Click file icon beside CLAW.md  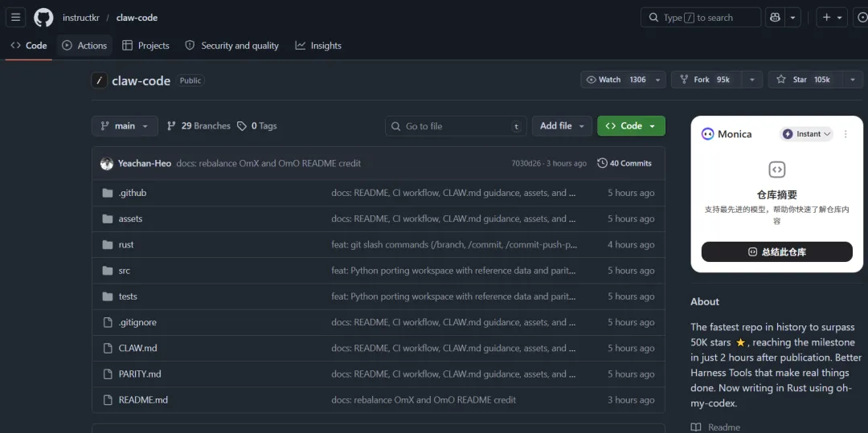[x=108, y=349]
